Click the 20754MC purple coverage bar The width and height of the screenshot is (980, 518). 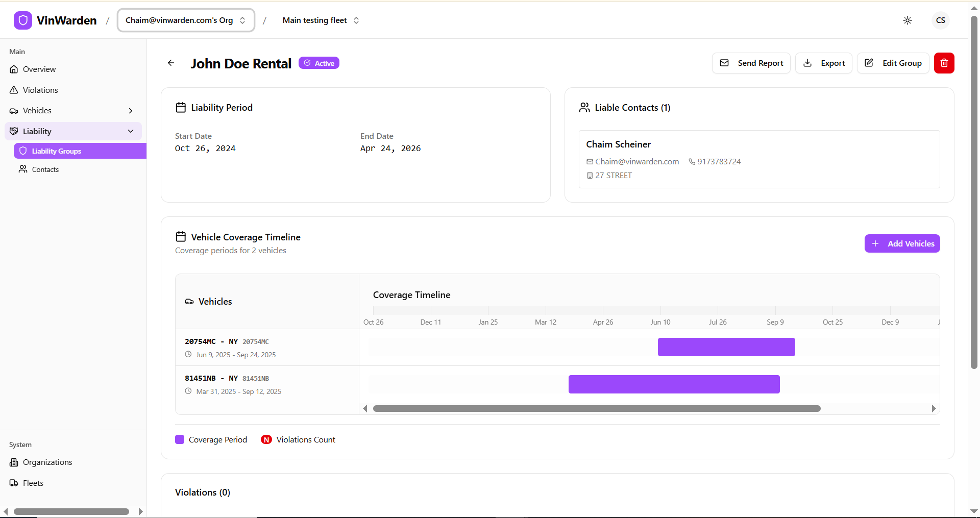(726, 347)
